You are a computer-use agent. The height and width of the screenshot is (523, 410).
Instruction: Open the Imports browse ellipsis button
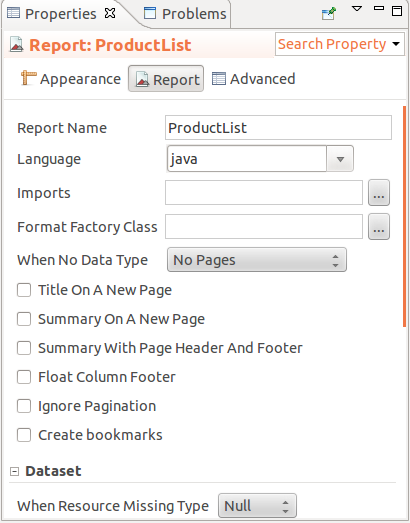[379, 192]
